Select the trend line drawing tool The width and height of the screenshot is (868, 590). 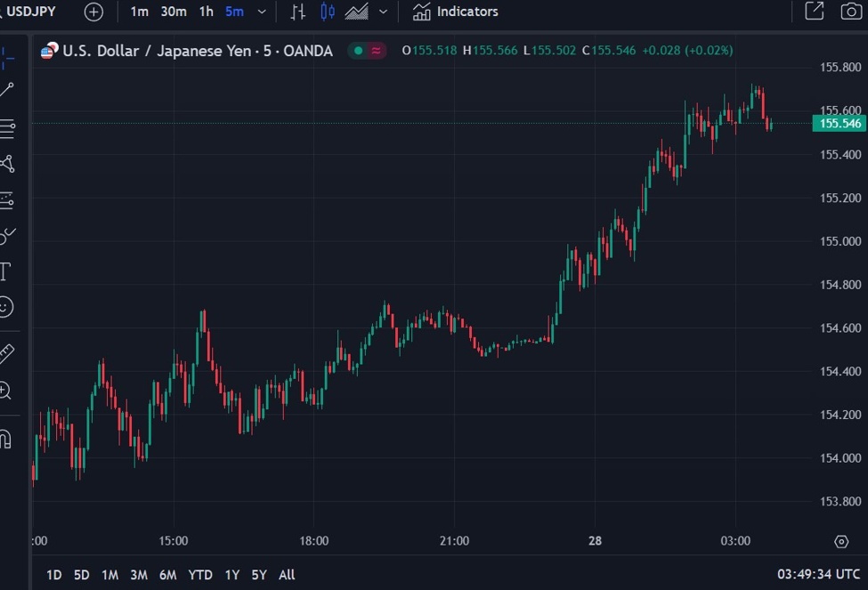[x=7, y=90]
